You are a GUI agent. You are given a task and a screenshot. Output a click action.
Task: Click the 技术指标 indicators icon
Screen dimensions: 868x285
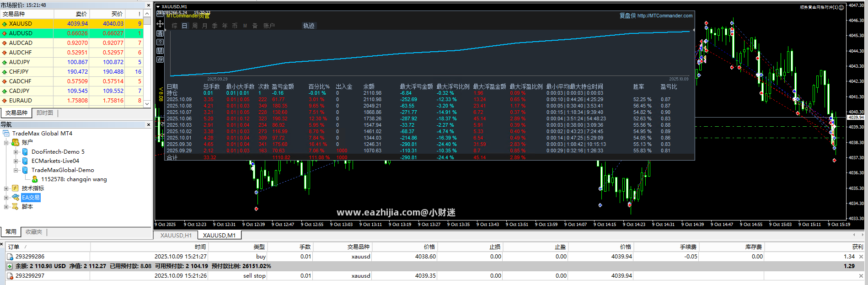point(16,188)
